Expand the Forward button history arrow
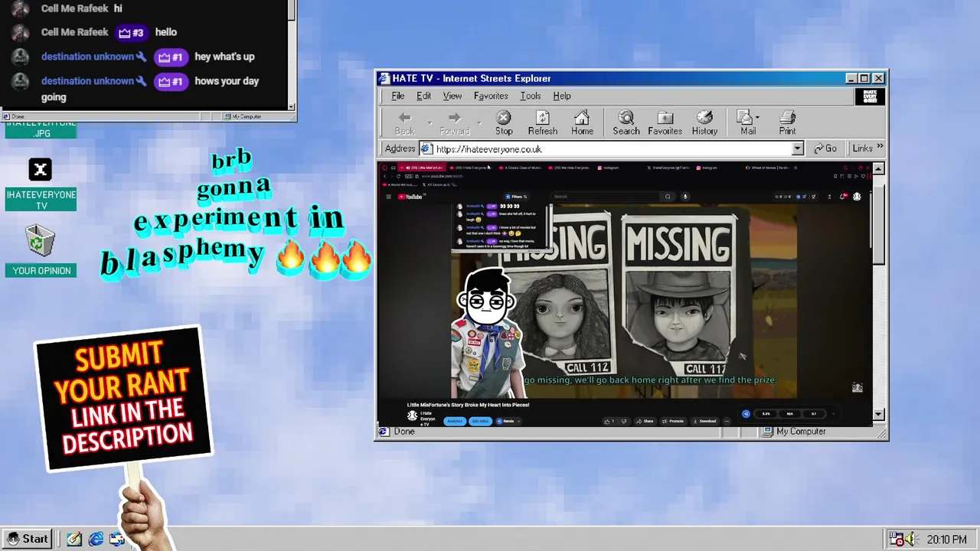 [479, 122]
